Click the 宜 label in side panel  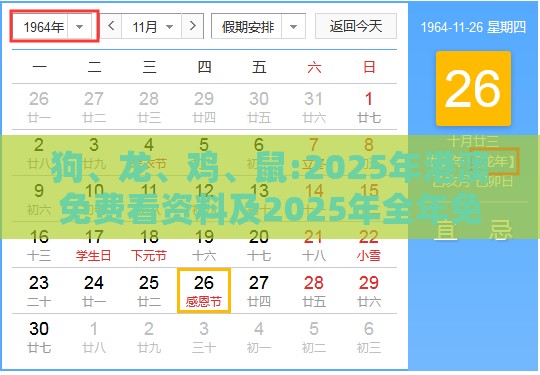(446, 230)
